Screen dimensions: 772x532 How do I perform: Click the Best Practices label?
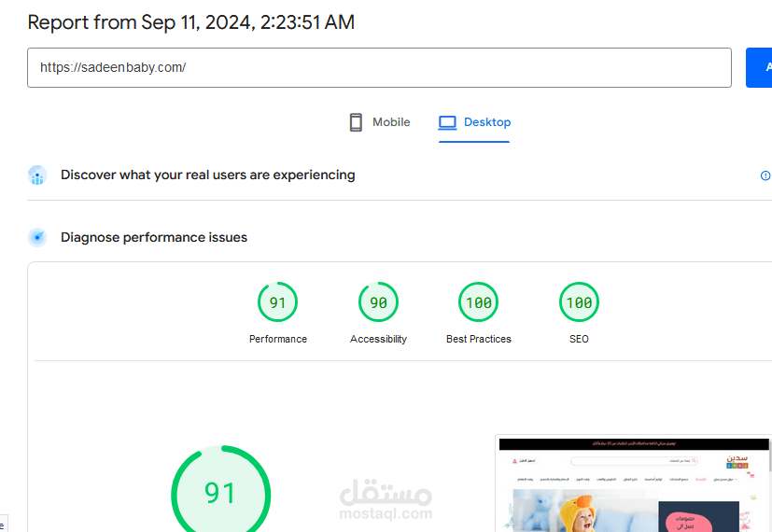(479, 339)
